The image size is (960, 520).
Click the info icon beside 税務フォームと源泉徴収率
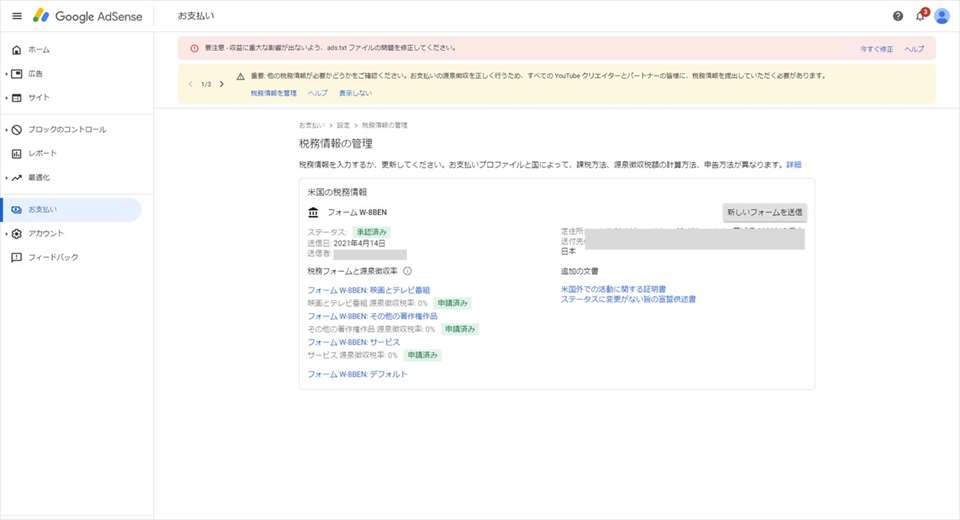[x=408, y=271]
